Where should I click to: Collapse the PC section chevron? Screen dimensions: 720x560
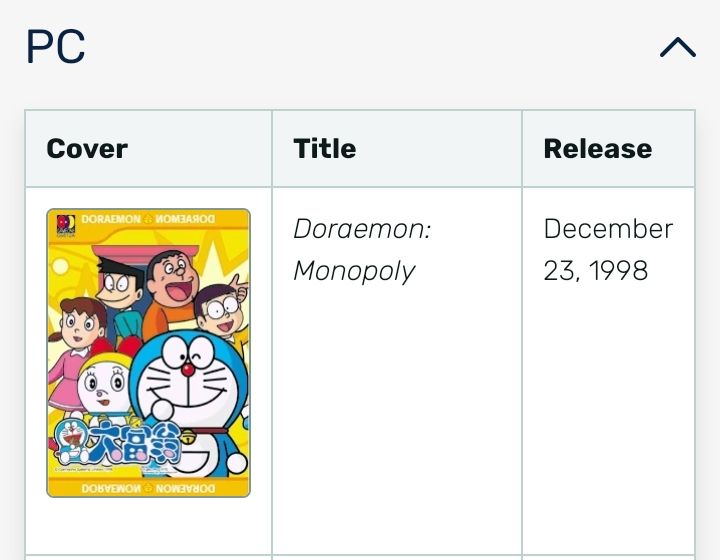click(x=677, y=48)
